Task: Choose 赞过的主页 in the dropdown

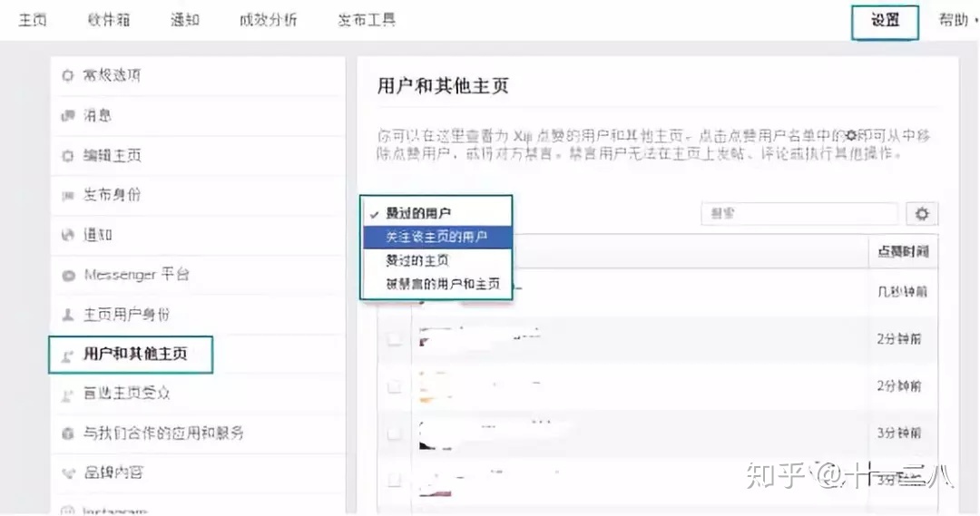Action: pyautogui.click(x=436, y=260)
